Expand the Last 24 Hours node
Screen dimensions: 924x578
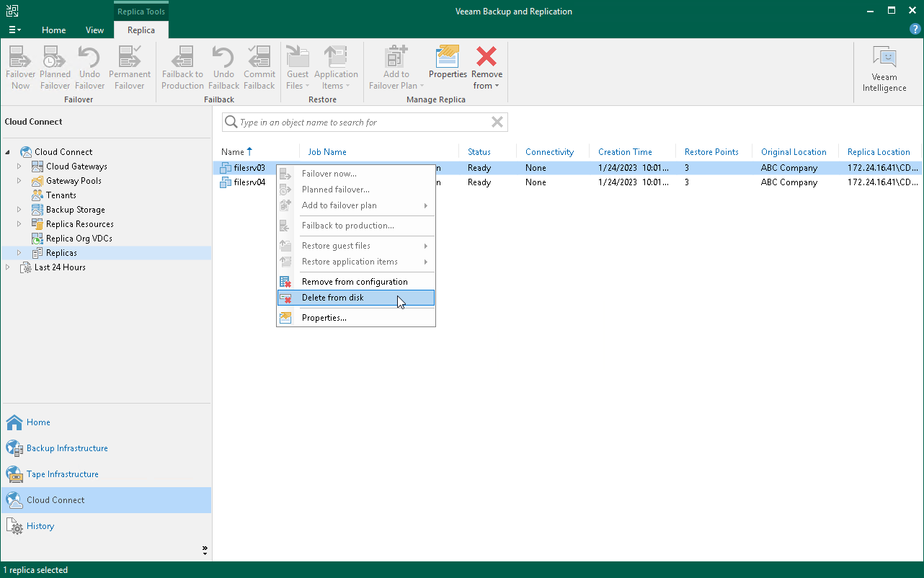[x=8, y=267]
